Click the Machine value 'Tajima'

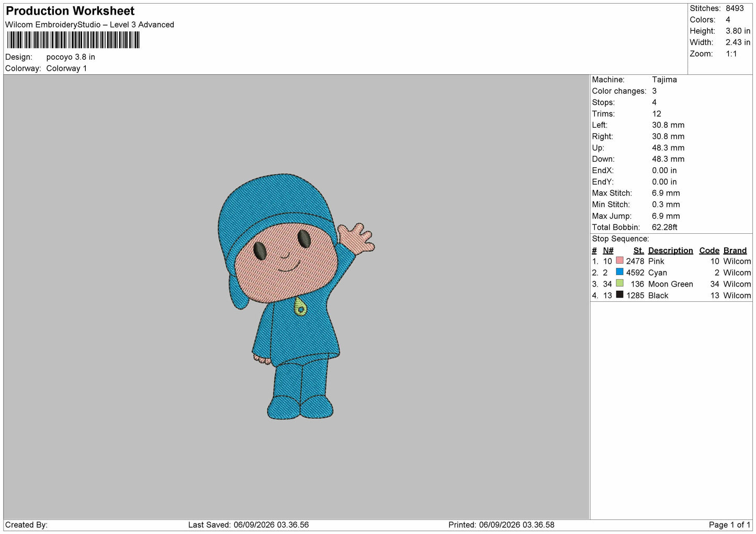(x=664, y=79)
